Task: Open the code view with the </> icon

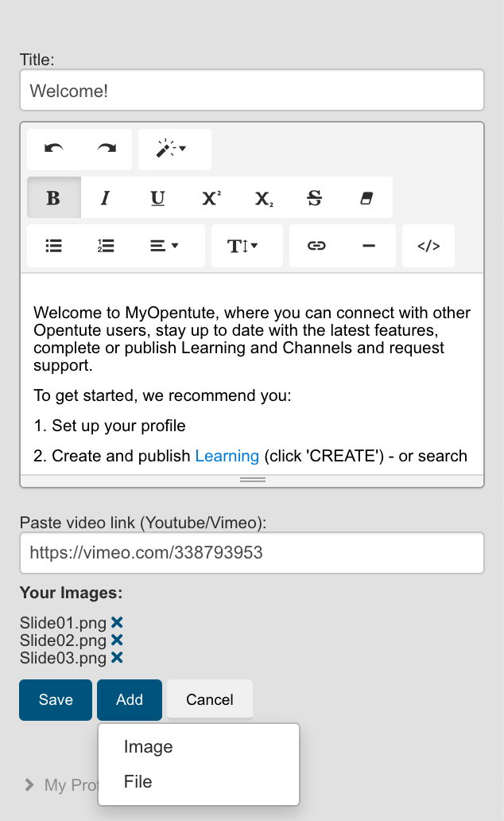Action: (x=428, y=246)
